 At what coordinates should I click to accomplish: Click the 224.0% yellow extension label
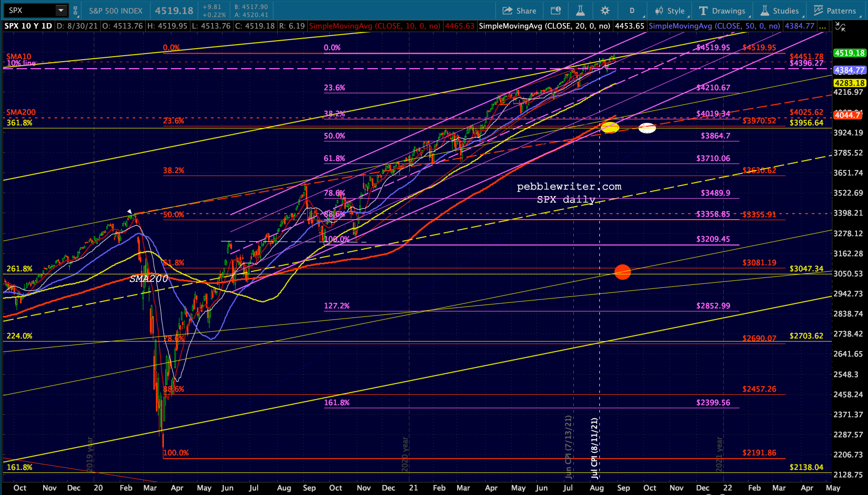point(20,336)
